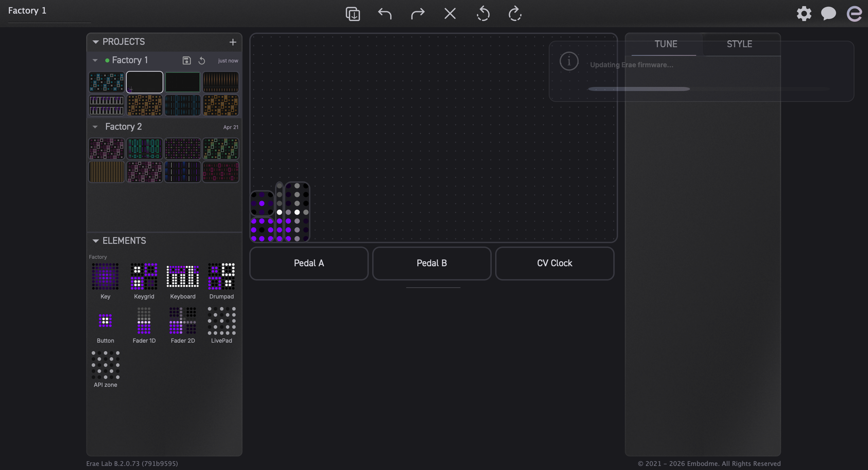
Task: Select the teal Factory 2 layout thumbnail
Action: point(145,148)
